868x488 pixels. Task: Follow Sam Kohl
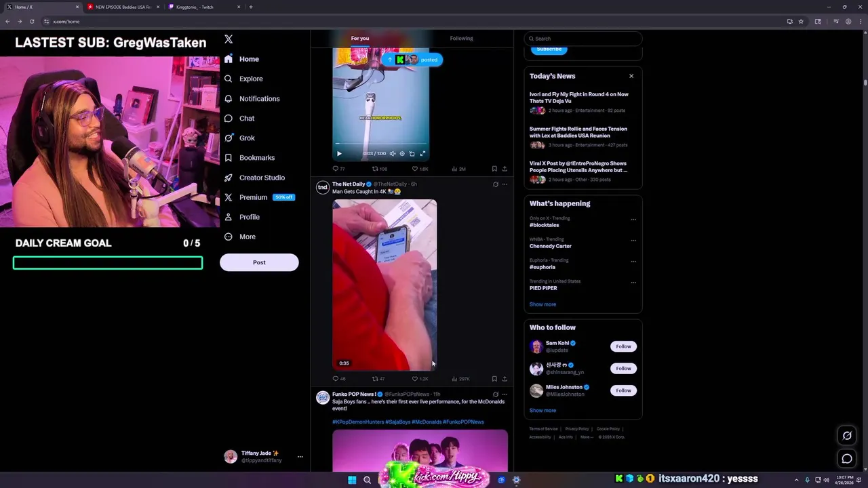click(623, 346)
